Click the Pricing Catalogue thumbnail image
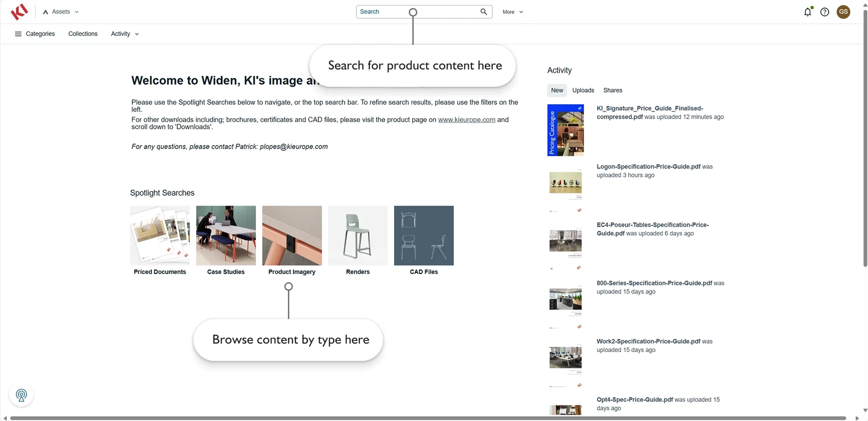 coord(566,130)
